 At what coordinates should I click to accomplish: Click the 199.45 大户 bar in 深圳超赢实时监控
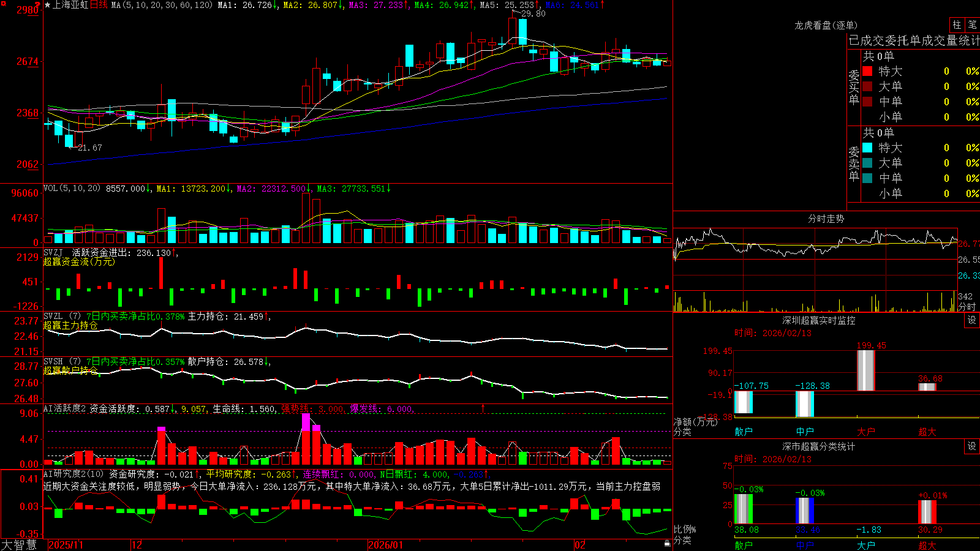(x=866, y=370)
